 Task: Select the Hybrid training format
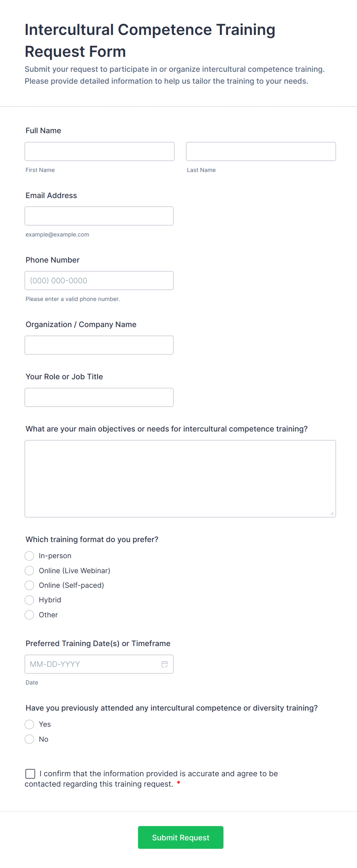pyautogui.click(x=29, y=600)
